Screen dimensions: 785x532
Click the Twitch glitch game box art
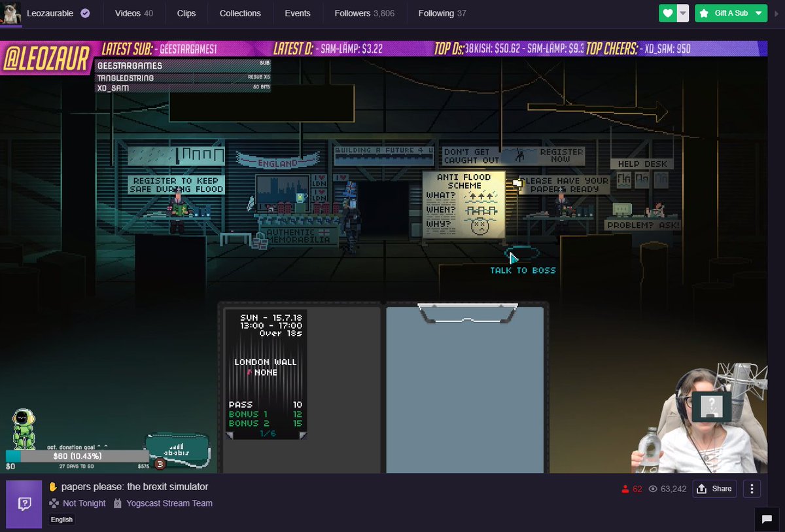(24, 504)
